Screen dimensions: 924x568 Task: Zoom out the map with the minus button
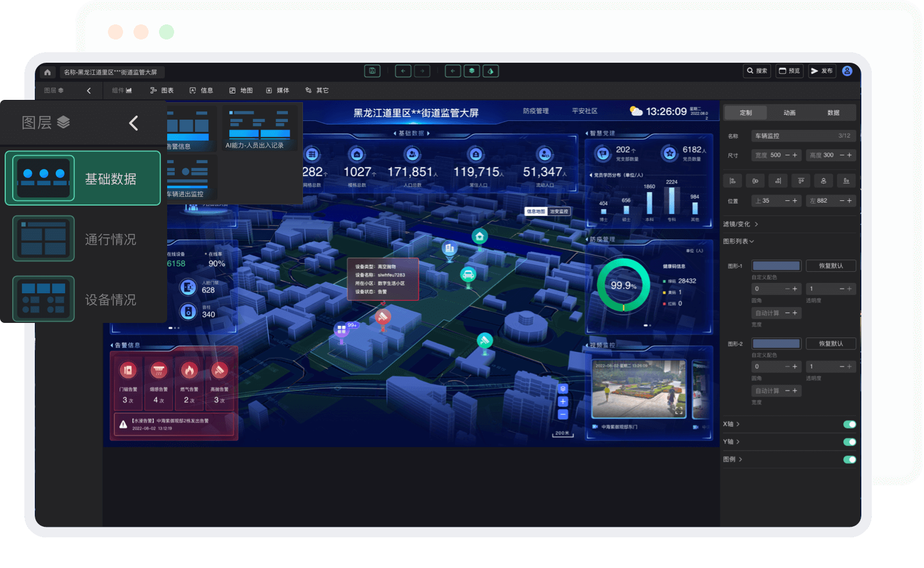click(562, 414)
